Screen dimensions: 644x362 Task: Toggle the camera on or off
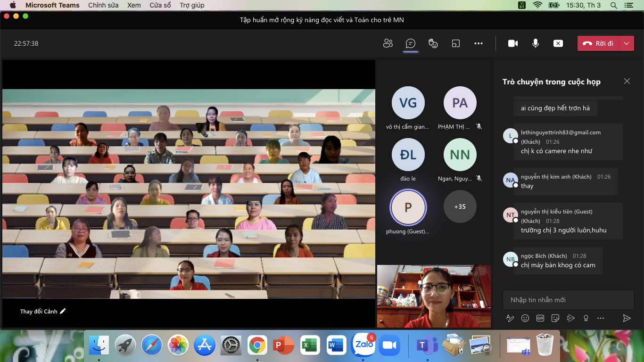[x=513, y=43]
